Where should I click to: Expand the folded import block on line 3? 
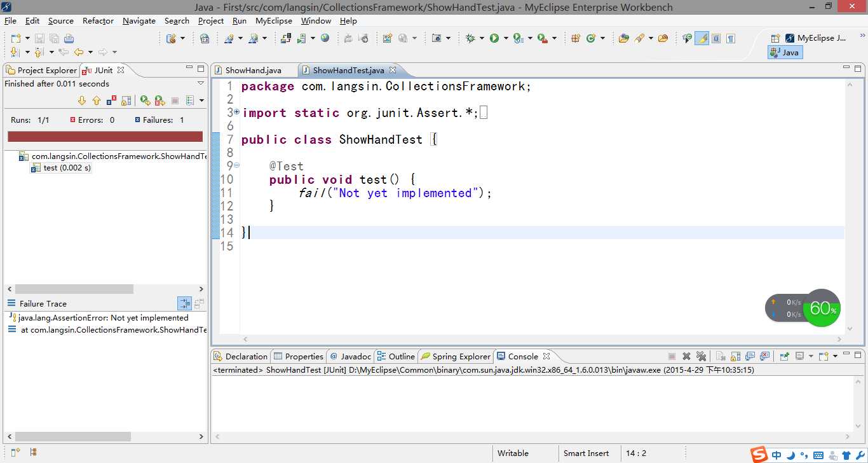click(x=236, y=112)
